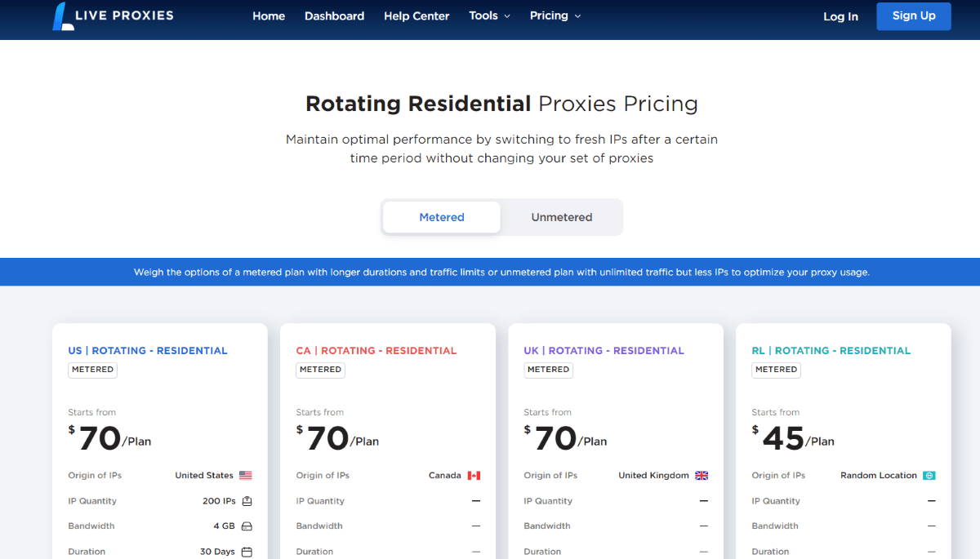Click the Random Location globe icon
This screenshot has height=559, width=980.
point(929,475)
